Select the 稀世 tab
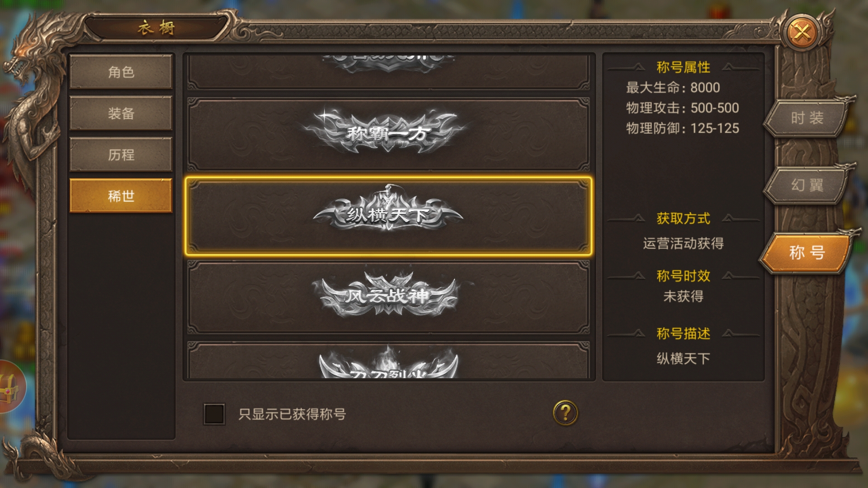 121,196
